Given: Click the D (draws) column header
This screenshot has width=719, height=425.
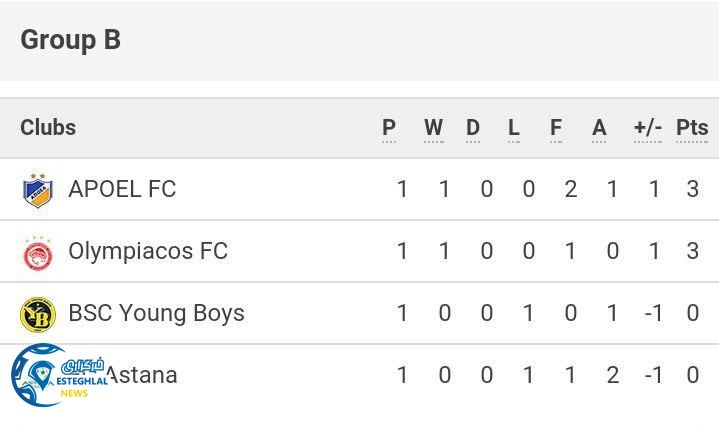Looking at the screenshot, I should [473, 128].
